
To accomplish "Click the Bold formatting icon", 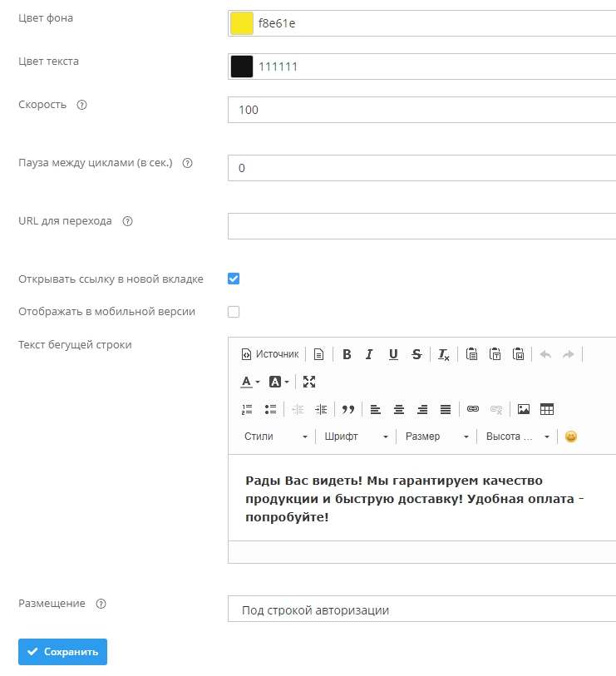I will point(347,354).
